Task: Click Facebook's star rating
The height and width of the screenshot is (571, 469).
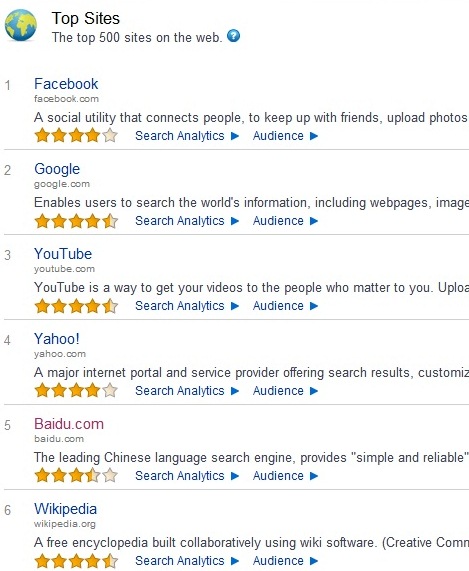Action: tap(76, 135)
